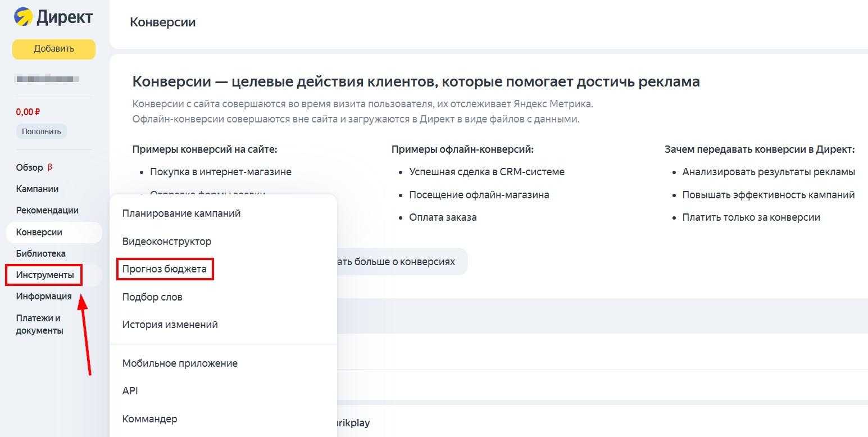Go to Рекомендации in sidebar

47,210
